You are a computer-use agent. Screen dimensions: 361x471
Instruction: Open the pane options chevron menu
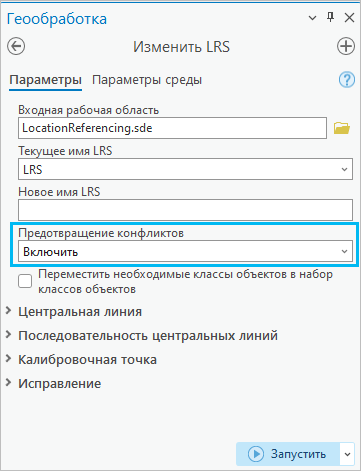point(312,18)
